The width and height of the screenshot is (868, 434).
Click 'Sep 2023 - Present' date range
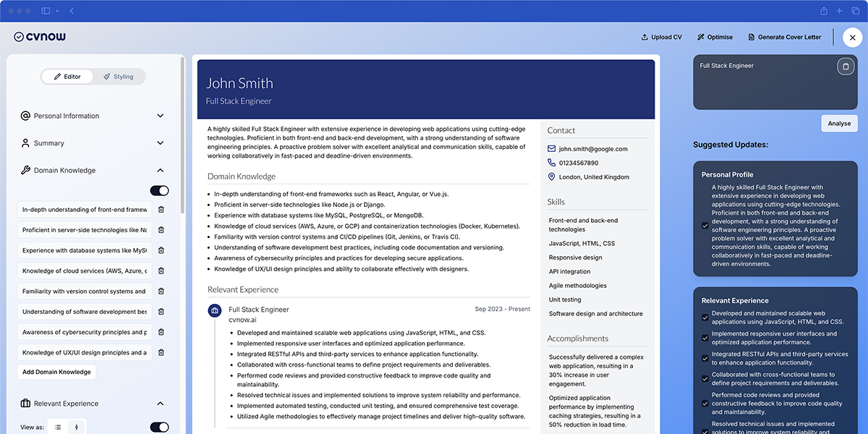503,309
